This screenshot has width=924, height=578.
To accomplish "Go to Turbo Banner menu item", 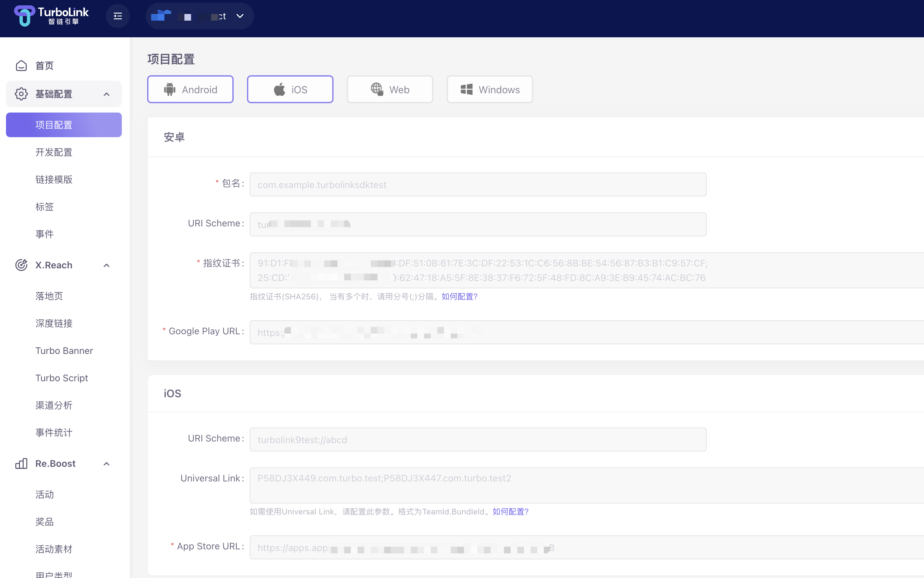I will [64, 351].
